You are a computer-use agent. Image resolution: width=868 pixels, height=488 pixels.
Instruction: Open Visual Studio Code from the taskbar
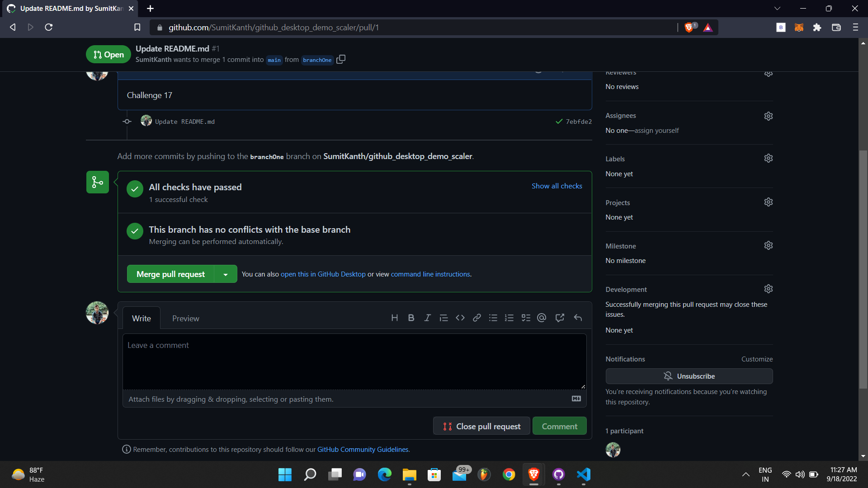click(x=583, y=474)
